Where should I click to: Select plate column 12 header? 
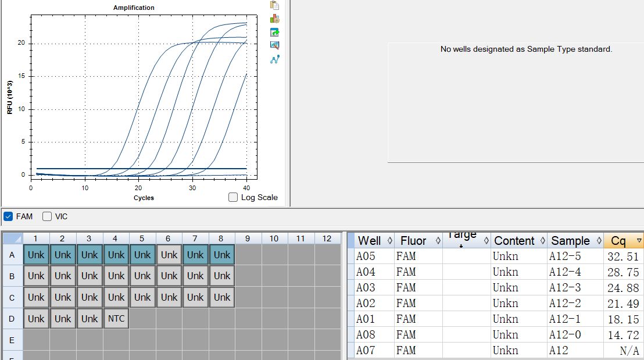point(327,238)
